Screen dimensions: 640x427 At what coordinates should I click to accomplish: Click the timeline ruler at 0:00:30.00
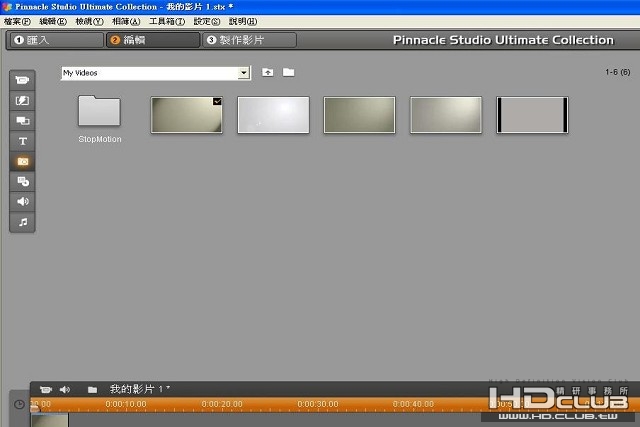318,404
